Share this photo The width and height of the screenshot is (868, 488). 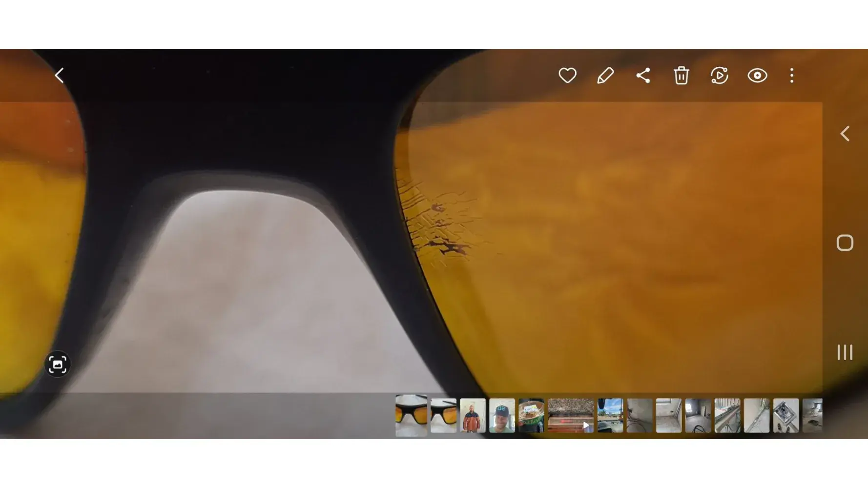(643, 76)
